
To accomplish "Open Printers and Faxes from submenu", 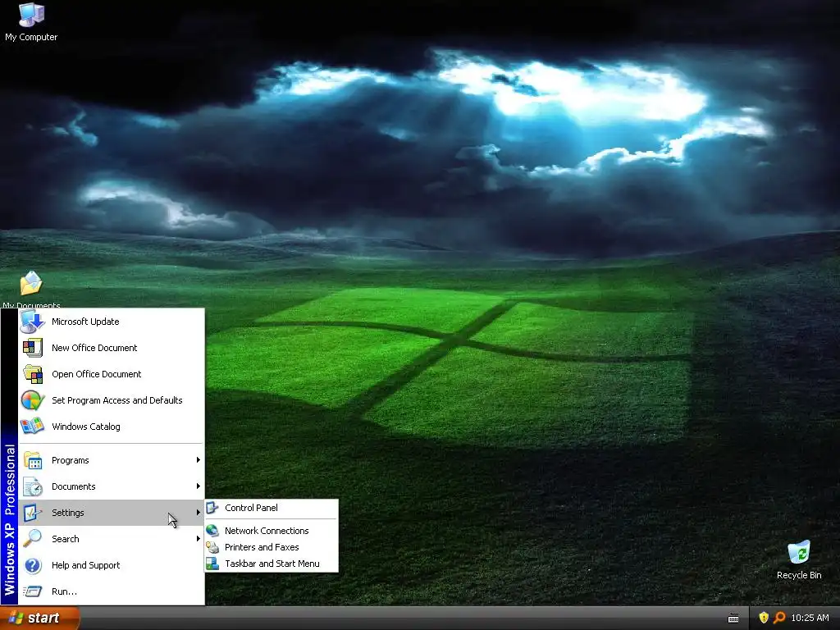I will pyautogui.click(x=272, y=547).
